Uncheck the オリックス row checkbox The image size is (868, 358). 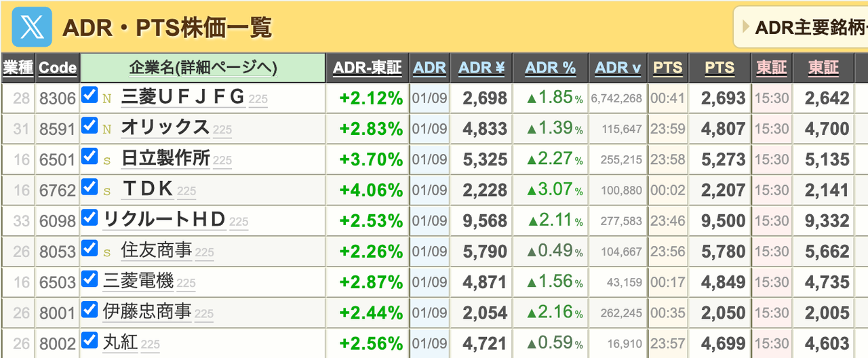[x=89, y=125]
